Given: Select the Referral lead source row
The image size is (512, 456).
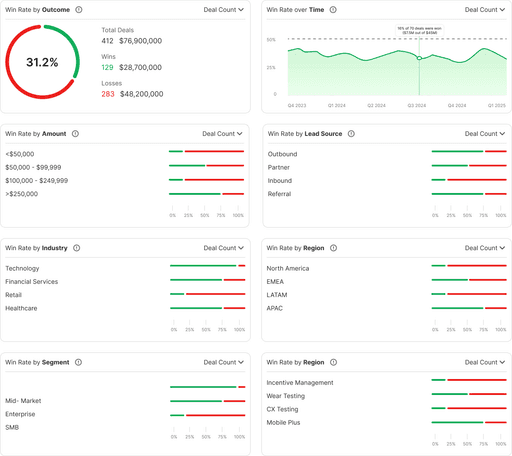Looking at the screenshot, I should [x=387, y=194].
